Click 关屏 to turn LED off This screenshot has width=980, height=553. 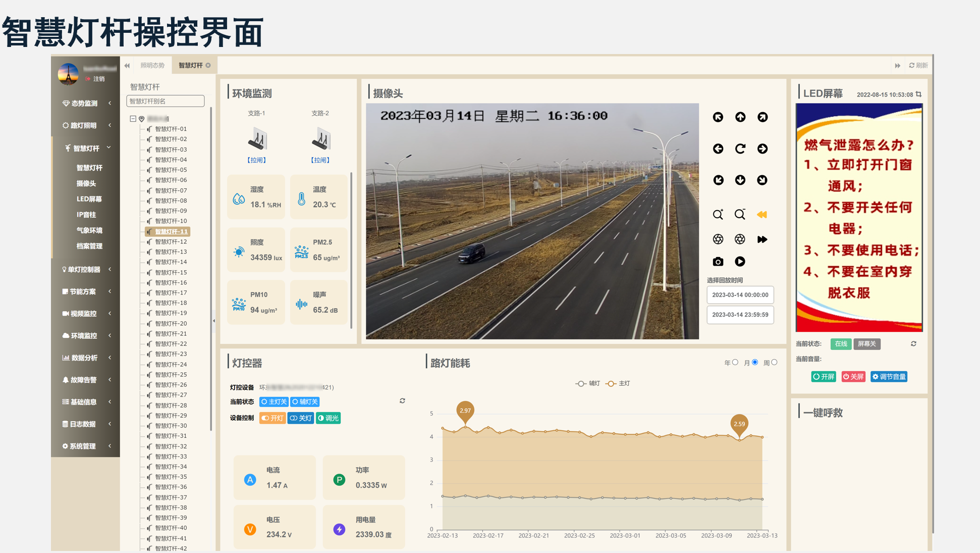click(x=853, y=377)
